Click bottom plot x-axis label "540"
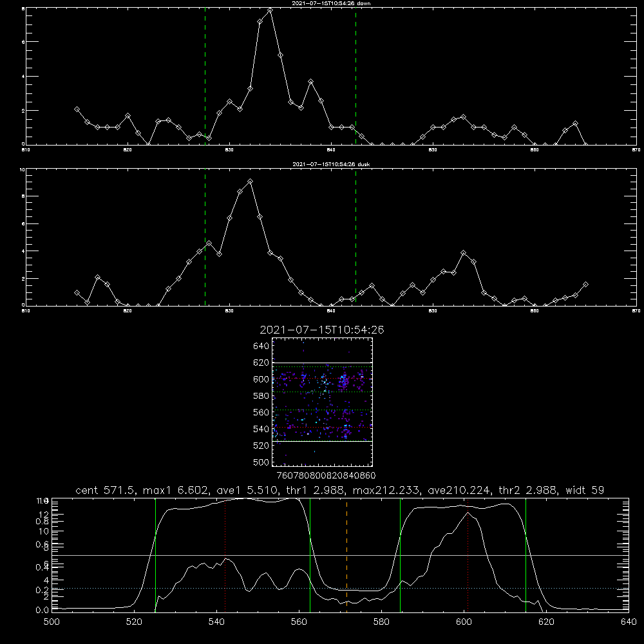This screenshot has width=644, height=644. [x=216, y=622]
